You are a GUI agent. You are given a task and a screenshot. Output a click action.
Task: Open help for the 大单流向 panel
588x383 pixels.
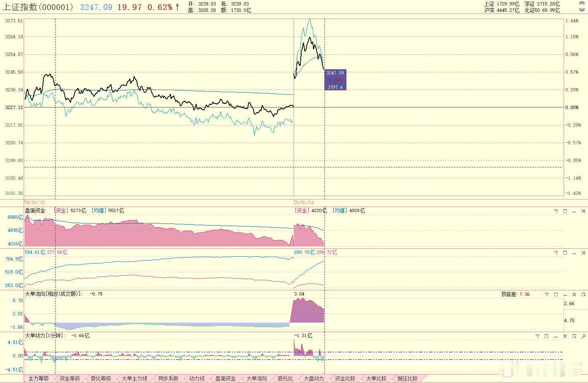(547, 294)
